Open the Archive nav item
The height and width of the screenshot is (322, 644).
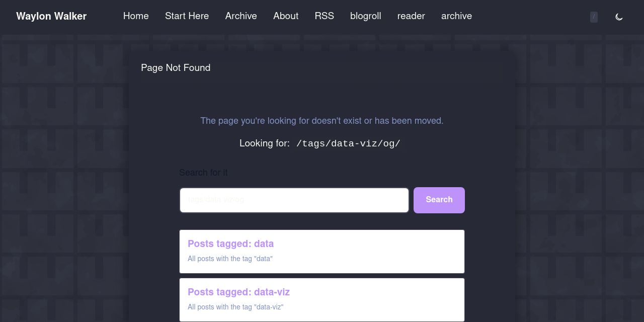[x=241, y=16]
